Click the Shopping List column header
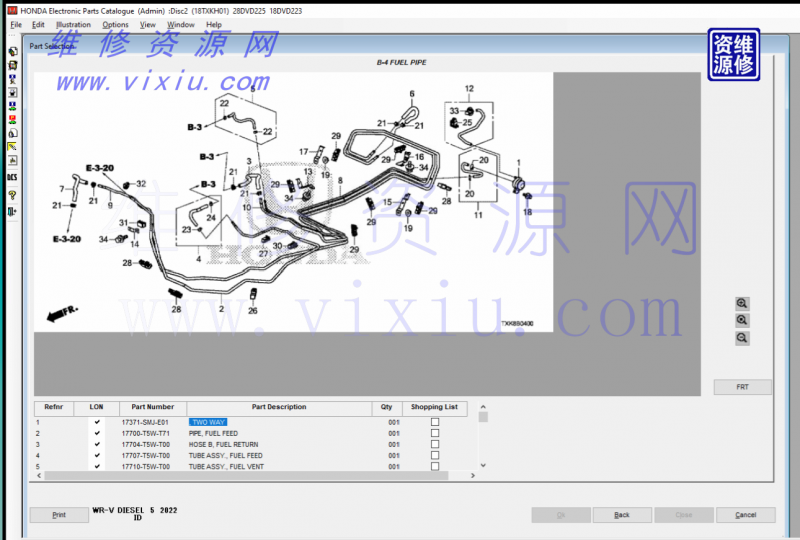 tap(434, 407)
